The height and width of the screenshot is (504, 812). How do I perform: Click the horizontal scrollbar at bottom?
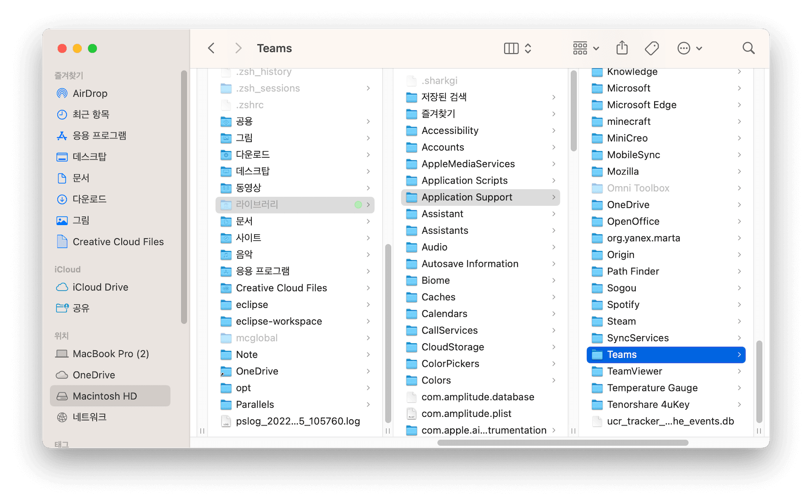[563, 443]
